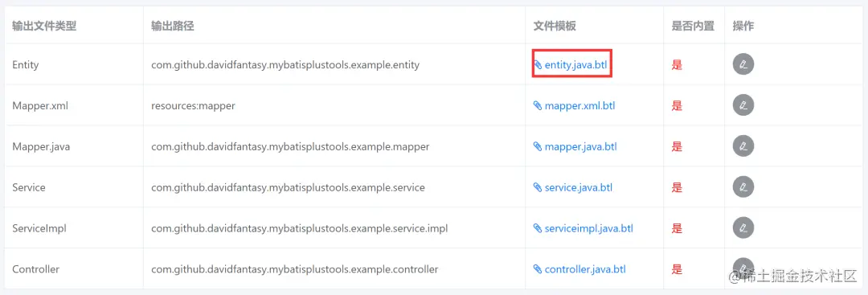Click the example.controller output path

point(294,269)
